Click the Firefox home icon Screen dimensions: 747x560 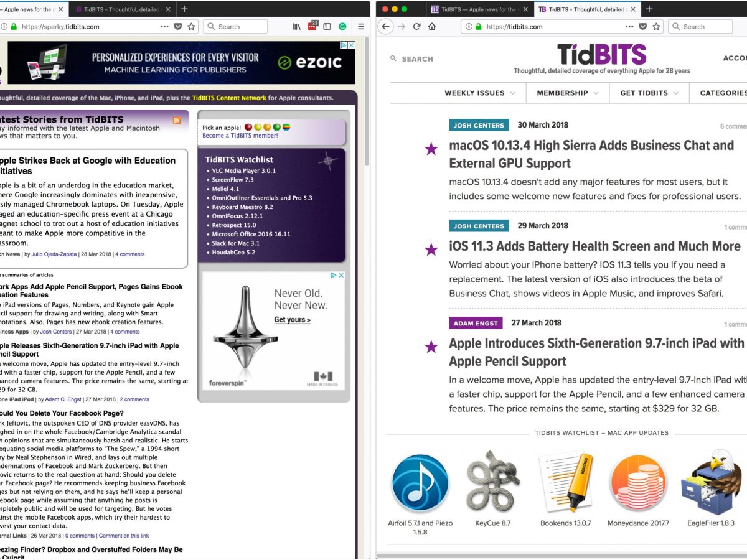[x=432, y=27]
